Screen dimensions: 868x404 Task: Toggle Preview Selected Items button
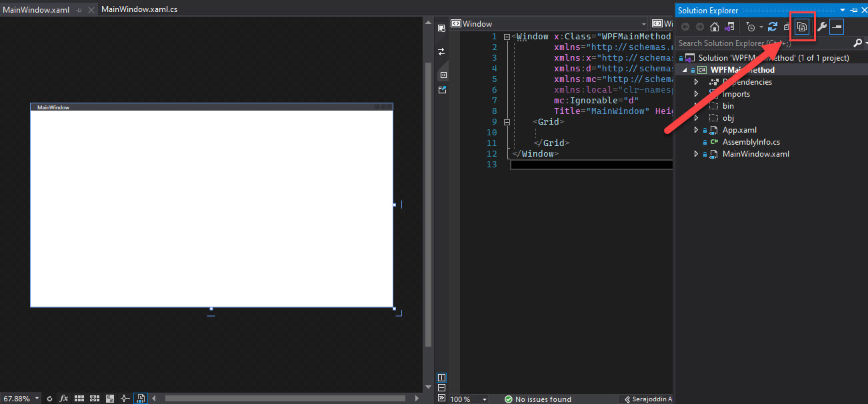point(837,27)
